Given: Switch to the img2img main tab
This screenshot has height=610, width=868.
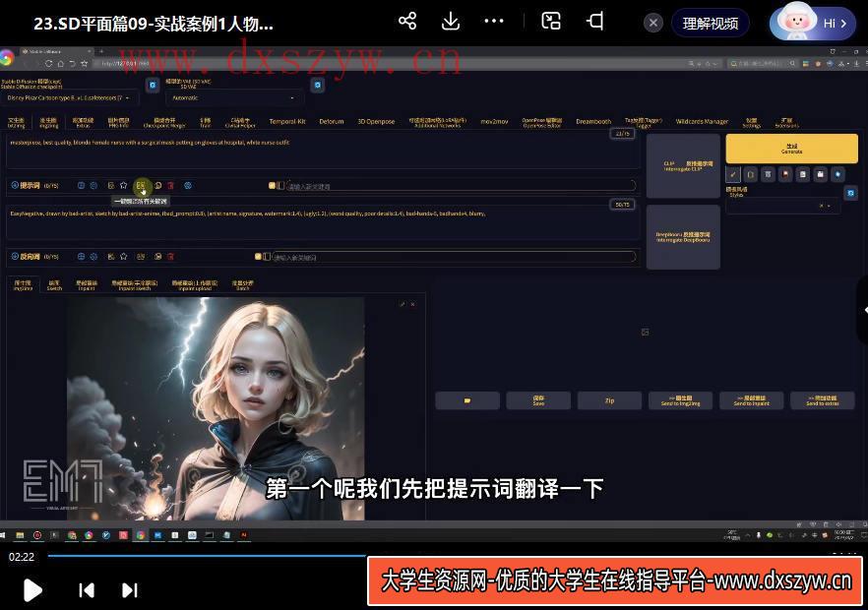Looking at the screenshot, I should pyautogui.click(x=49, y=122).
